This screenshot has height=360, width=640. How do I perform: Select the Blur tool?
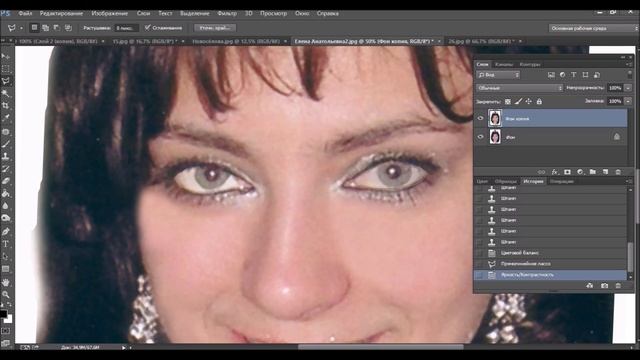coord(6,206)
